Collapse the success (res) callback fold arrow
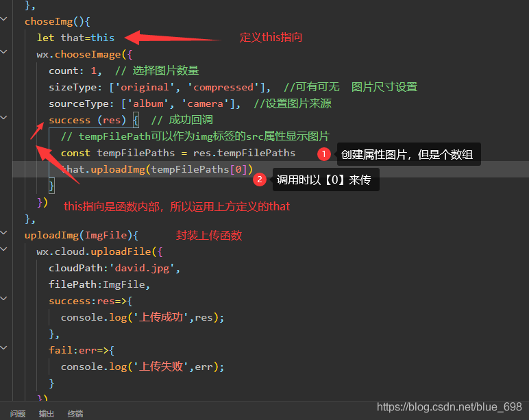This screenshot has width=529, height=420. click(3, 118)
